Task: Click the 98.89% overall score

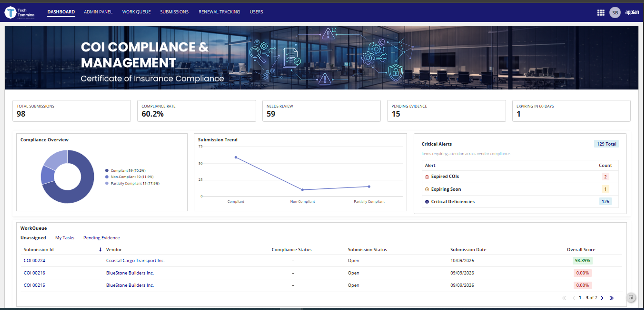Action: tap(582, 261)
